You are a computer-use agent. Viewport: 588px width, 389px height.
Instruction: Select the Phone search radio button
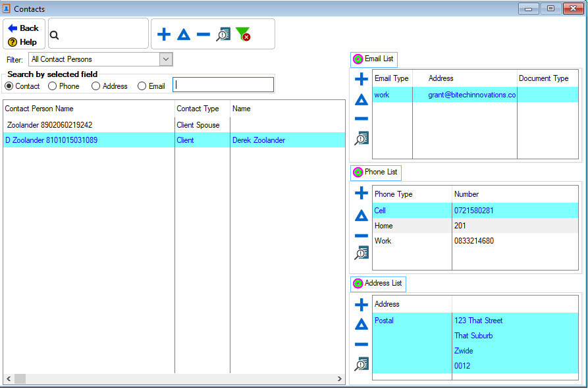(x=53, y=86)
